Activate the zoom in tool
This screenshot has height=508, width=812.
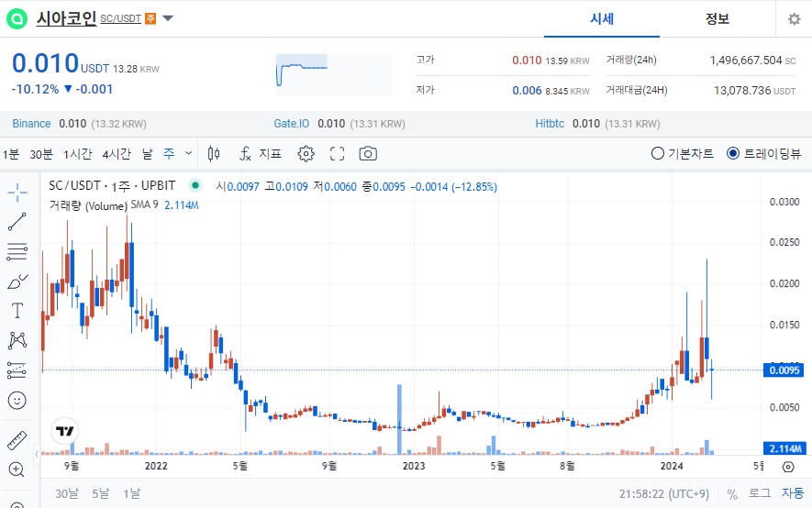(x=17, y=469)
